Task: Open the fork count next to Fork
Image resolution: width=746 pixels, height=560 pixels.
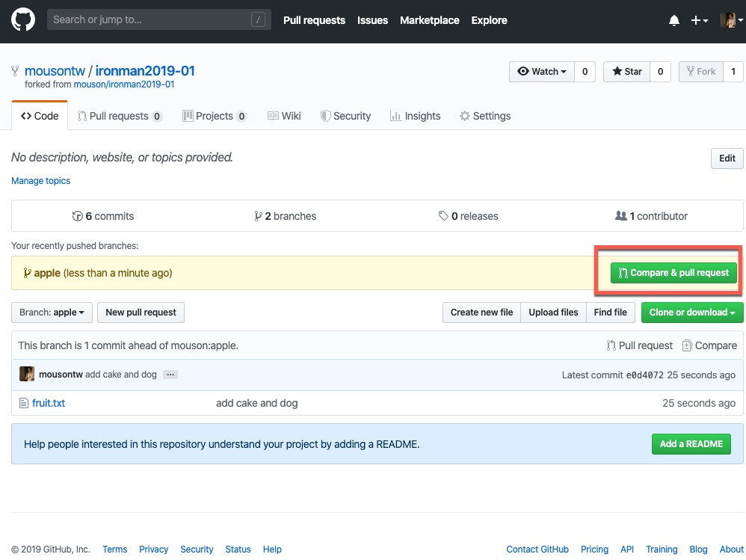Action: (x=733, y=72)
